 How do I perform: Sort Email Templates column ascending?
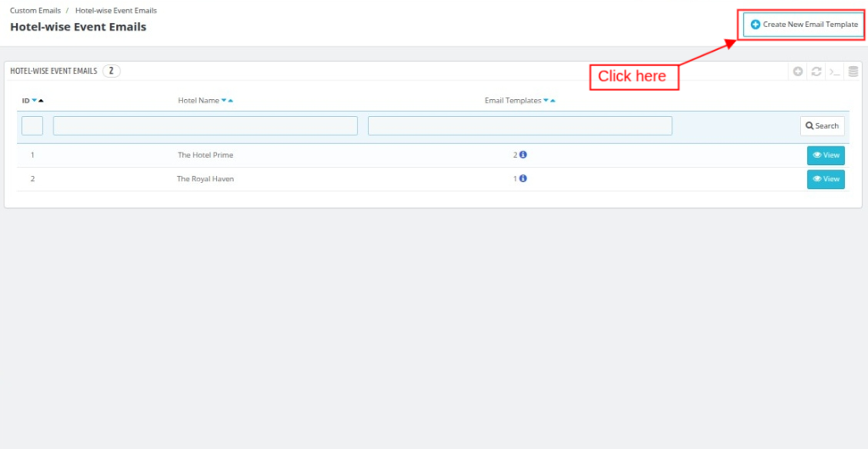point(553,101)
